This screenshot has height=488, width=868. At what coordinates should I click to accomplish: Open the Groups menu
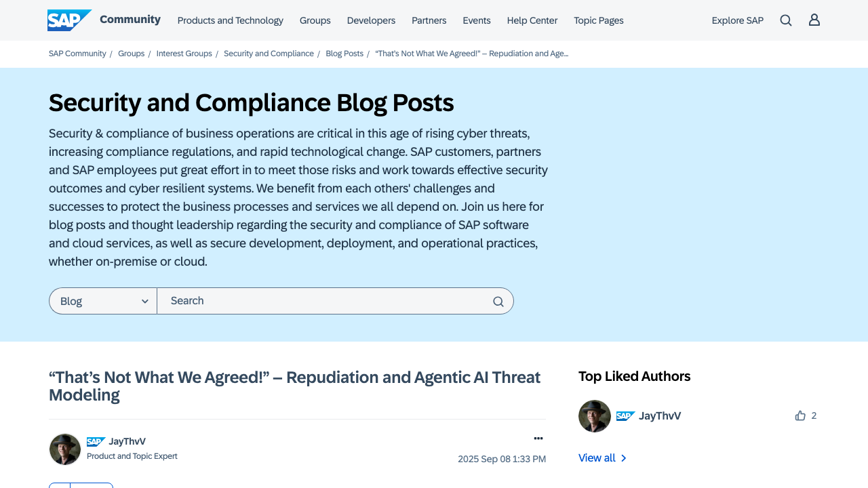[315, 20]
